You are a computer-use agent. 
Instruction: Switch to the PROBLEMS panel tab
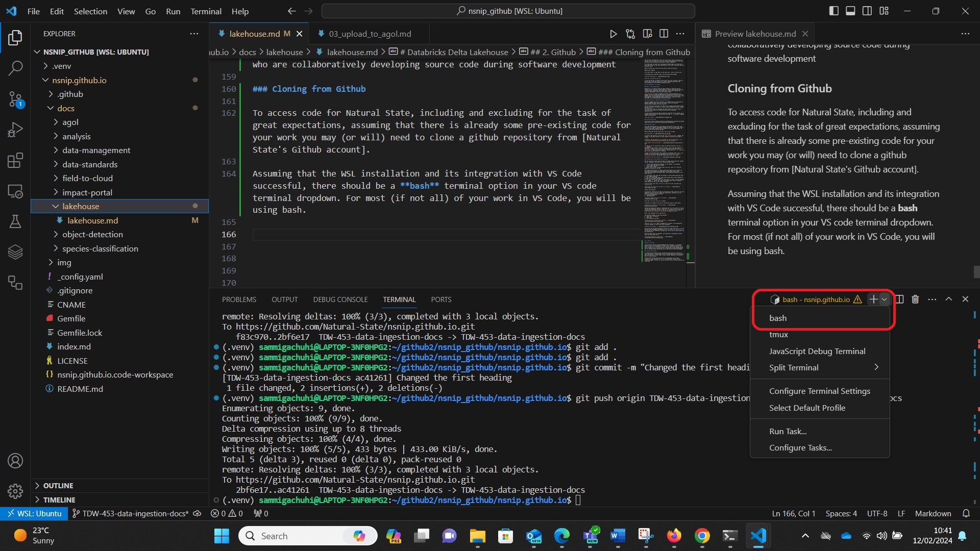pos(239,299)
